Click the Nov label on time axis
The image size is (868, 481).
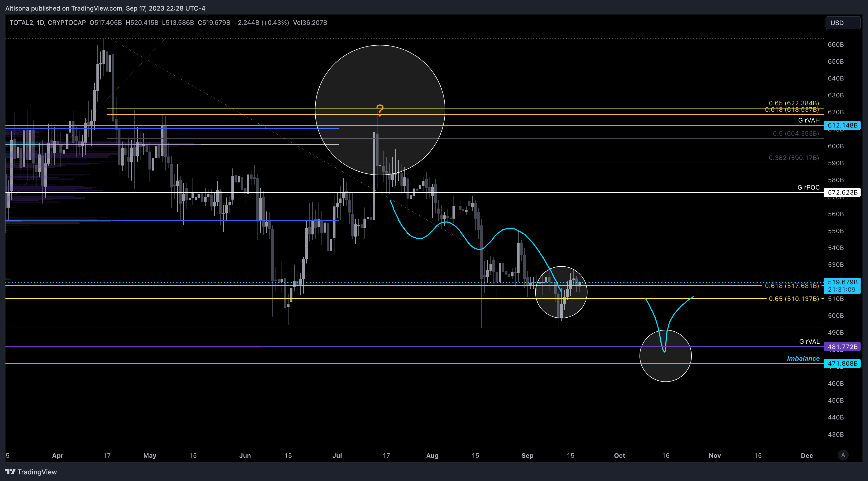(x=715, y=455)
